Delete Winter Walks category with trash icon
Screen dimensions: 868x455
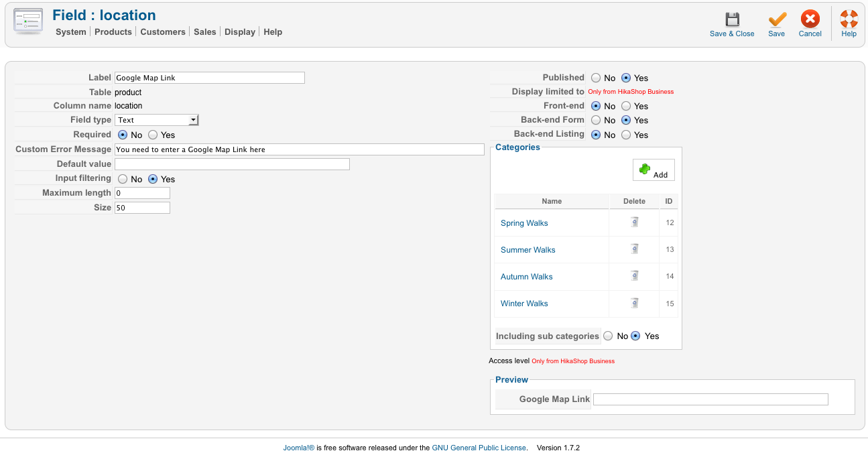[x=634, y=303]
